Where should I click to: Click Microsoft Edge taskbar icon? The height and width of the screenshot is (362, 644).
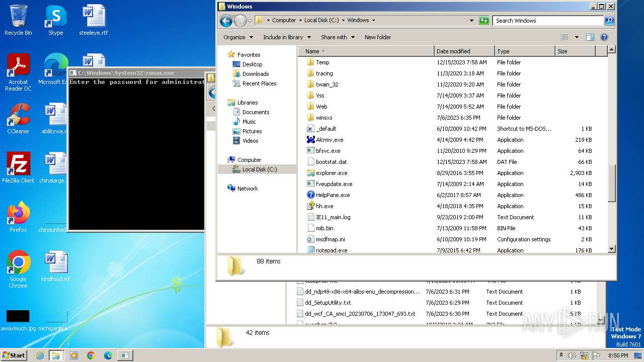coord(108,355)
